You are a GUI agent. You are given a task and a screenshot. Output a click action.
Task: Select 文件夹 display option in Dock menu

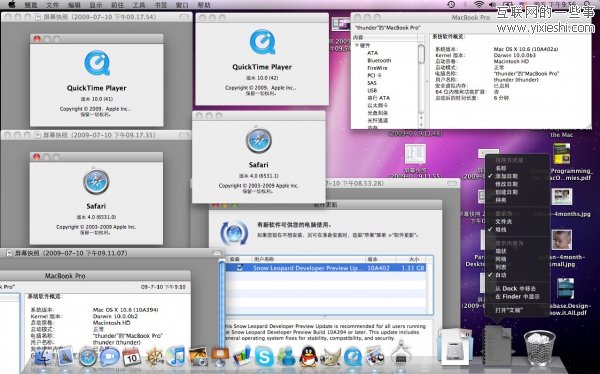504,222
